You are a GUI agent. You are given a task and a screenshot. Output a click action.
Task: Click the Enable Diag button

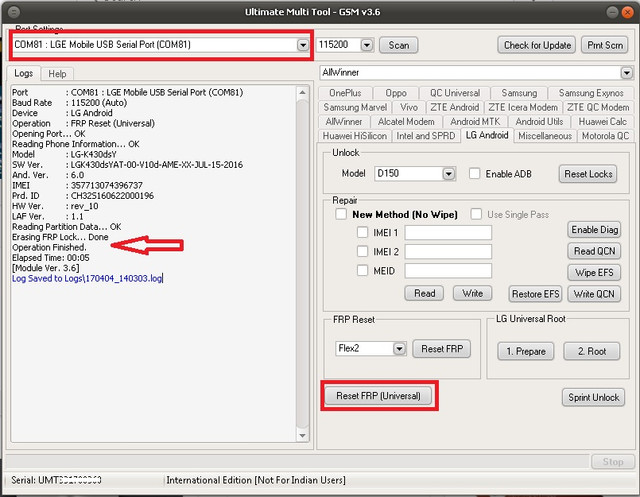[x=594, y=230]
